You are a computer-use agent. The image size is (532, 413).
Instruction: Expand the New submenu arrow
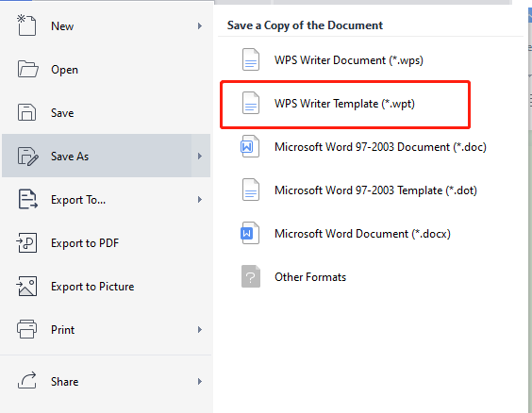click(x=200, y=26)
